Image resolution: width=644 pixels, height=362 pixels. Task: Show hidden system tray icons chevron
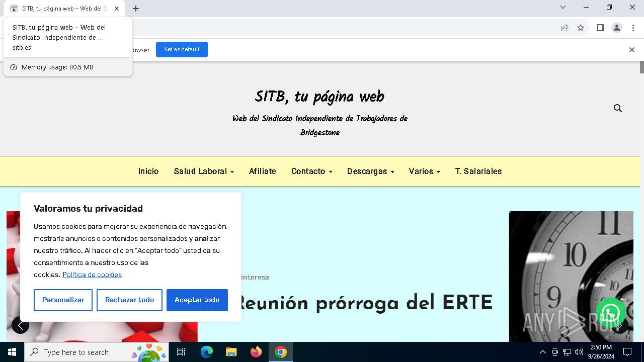tap(542, 352)
